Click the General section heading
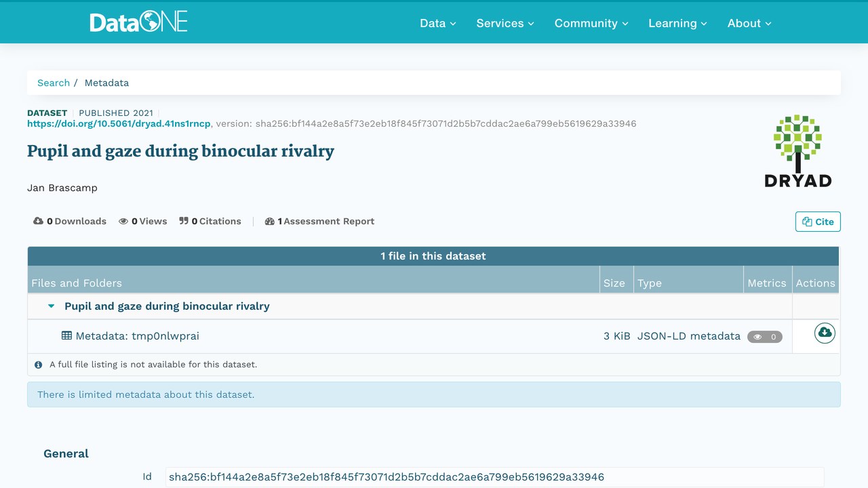Viewport: 868px width, 488px height. pyautogui.click(x=66, y=453)
